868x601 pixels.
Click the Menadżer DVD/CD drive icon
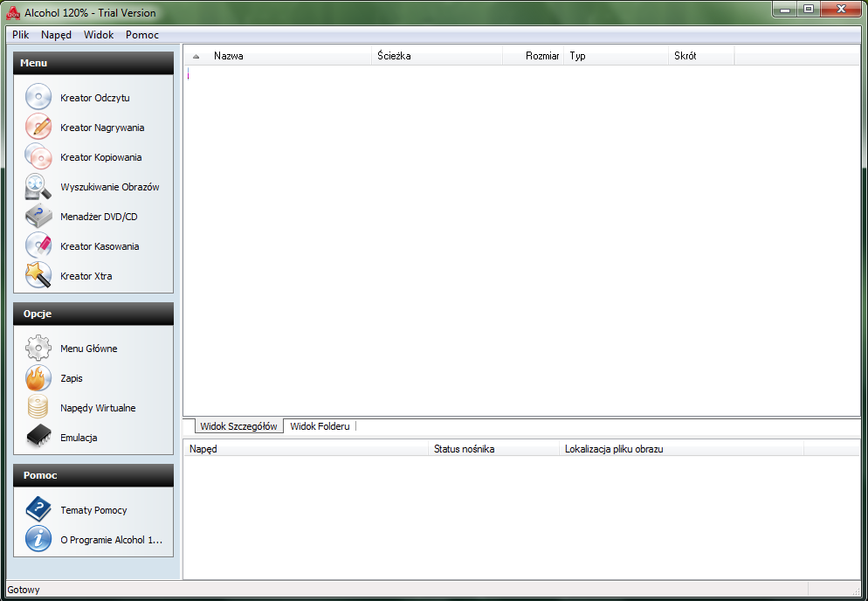(38, 217)
